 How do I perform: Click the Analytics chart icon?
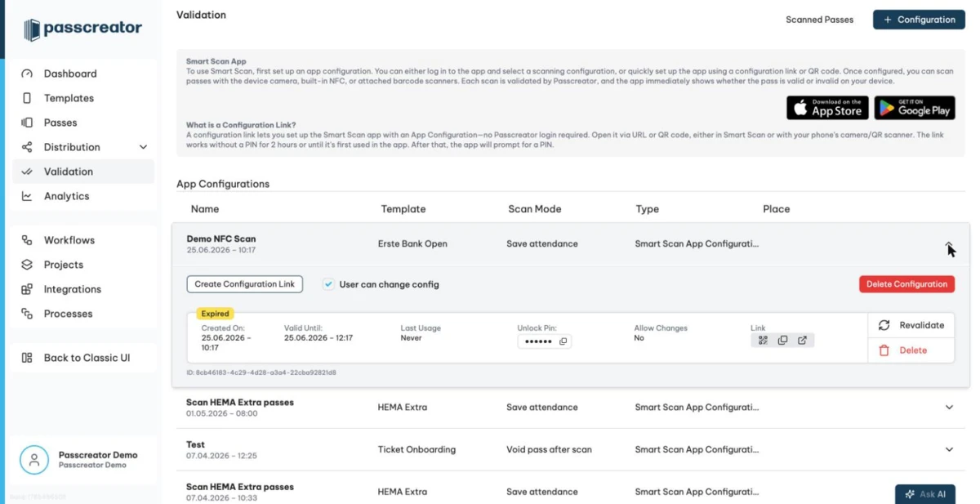pos(27,196)
